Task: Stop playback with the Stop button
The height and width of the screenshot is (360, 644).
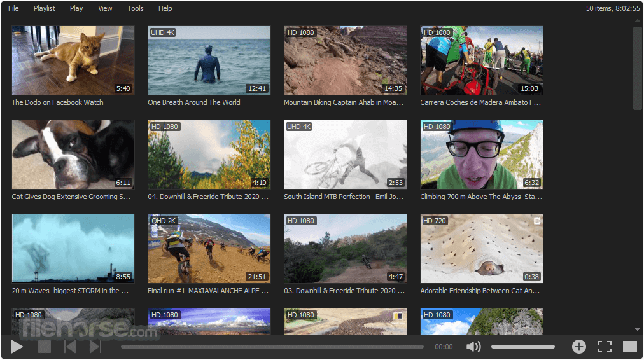Action: tap(45, 347)
